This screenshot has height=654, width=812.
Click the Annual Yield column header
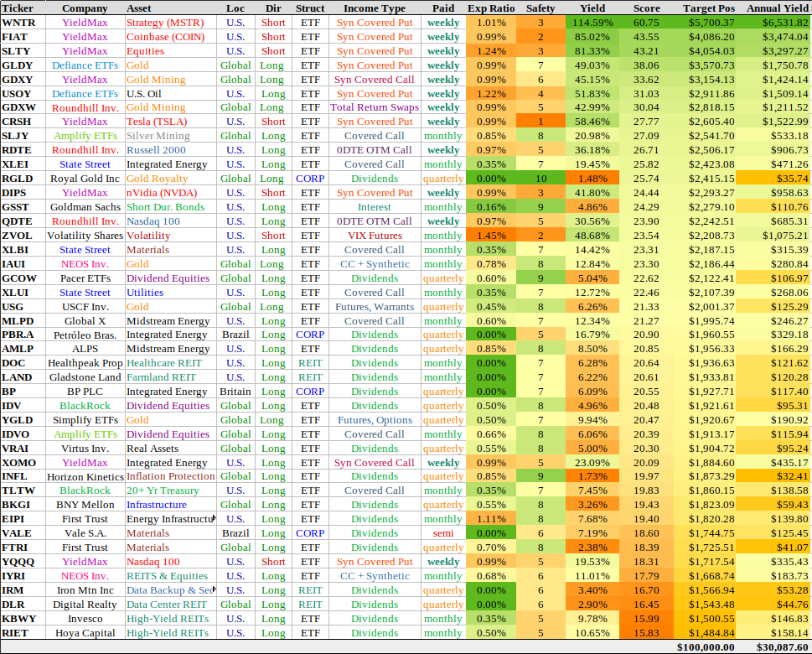[x=778, y=8]
